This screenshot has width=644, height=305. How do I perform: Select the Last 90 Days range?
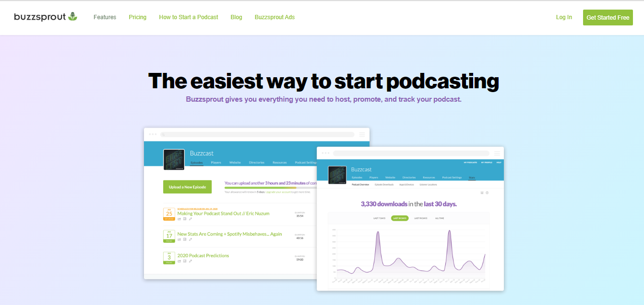421,218
